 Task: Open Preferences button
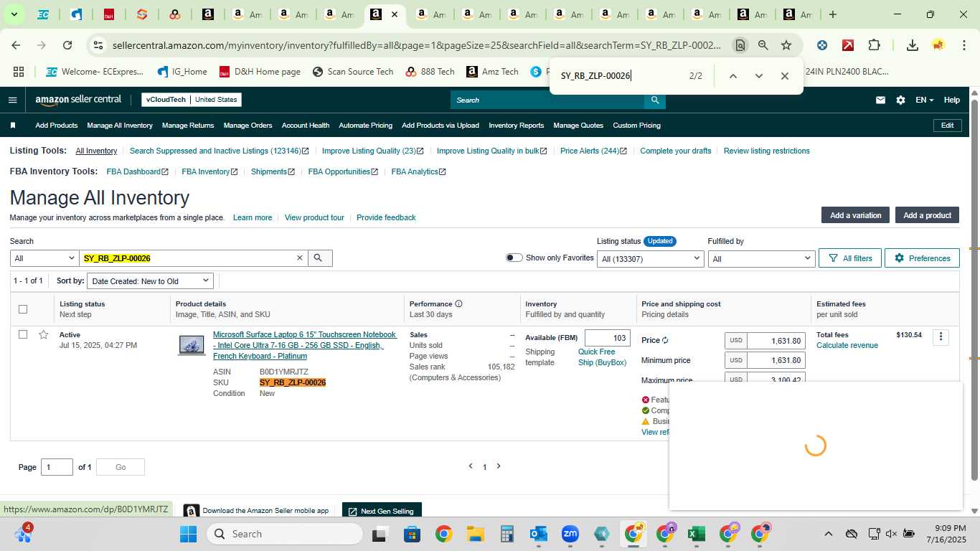(x=922, y=258)
